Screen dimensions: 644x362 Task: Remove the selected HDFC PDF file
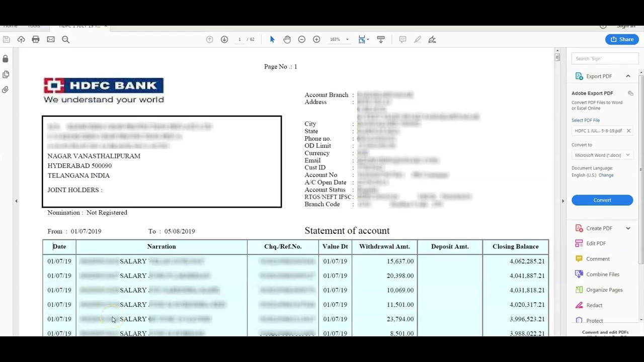(628, 131)
